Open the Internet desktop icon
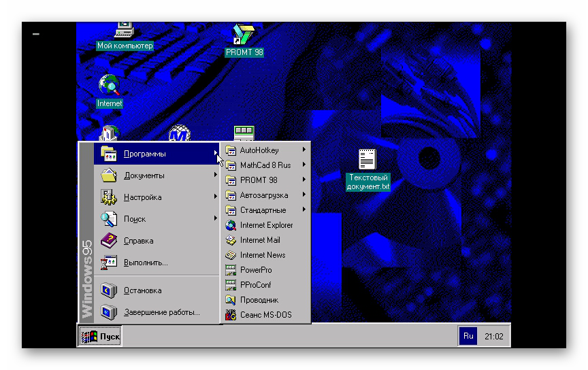The image size is (588, 370). (x=109, y=86)
